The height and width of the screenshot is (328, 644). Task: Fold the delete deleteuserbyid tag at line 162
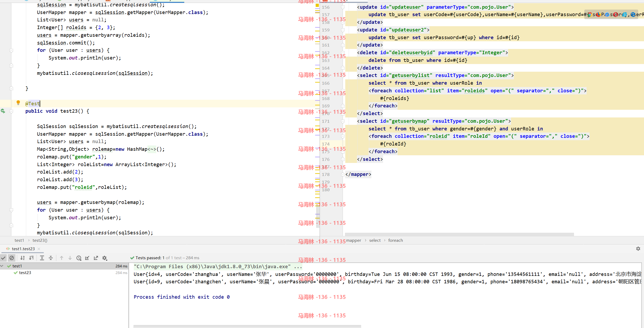tap(343, 53)
